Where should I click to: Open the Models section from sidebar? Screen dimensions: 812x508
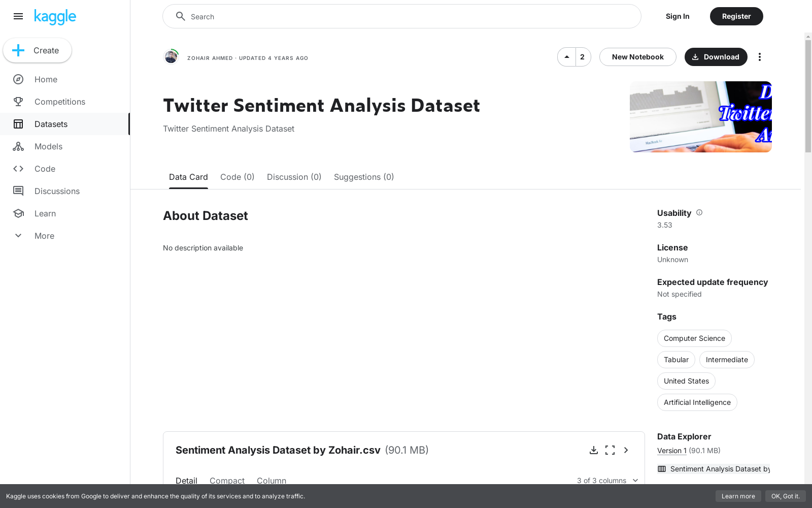18,146
